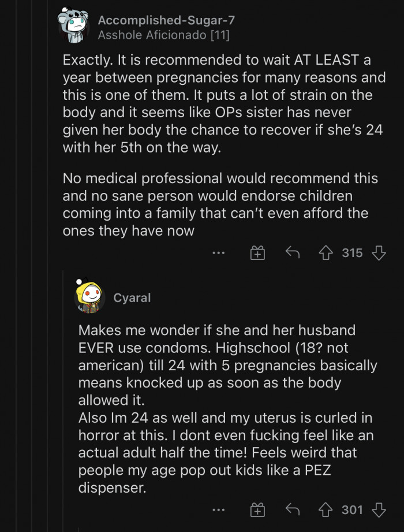The image size is (404, 532).
Task: Give an award to Accomplished-Sugar-7's comment
Action: tap(257, 252)
